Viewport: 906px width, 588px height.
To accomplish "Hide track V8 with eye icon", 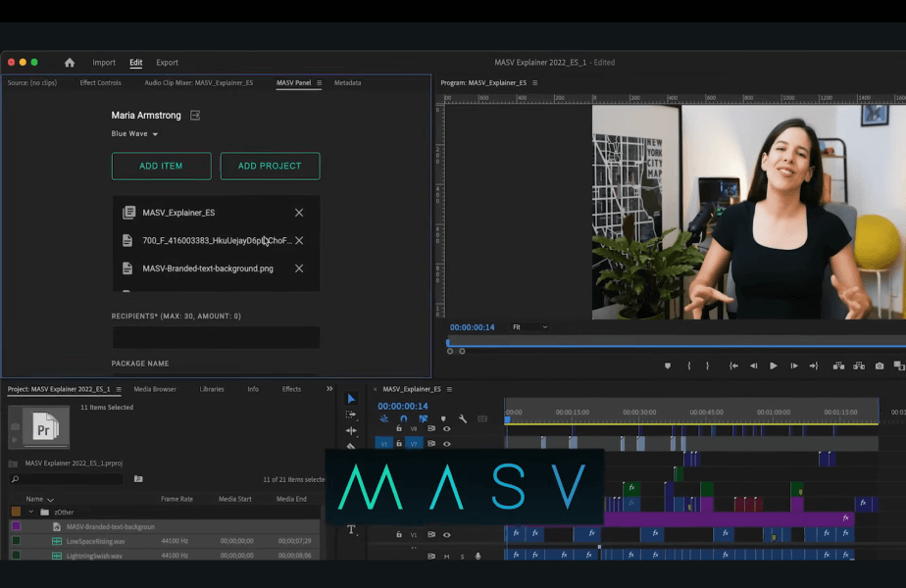I will point(447,428).
